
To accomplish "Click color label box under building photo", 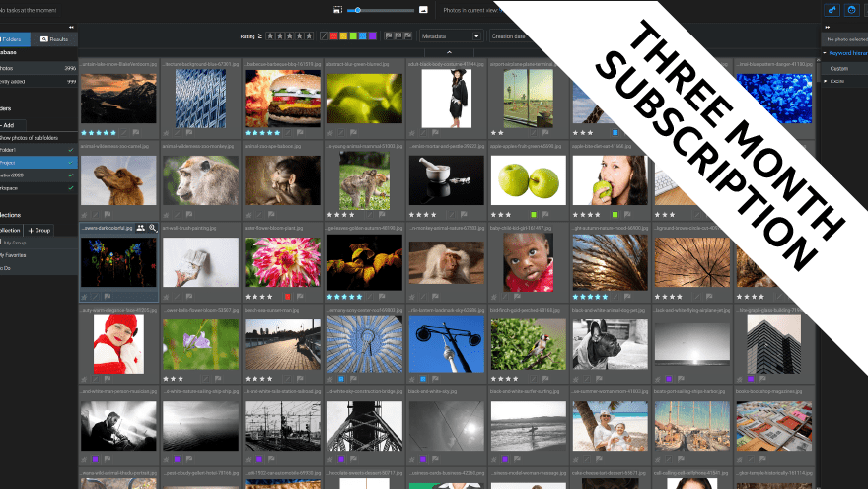I will pos(751,379).
